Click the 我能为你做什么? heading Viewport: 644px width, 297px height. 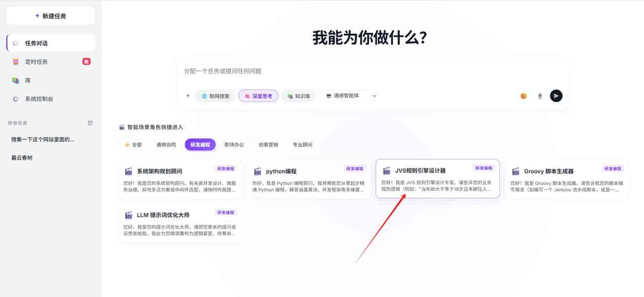coord(370,38)
